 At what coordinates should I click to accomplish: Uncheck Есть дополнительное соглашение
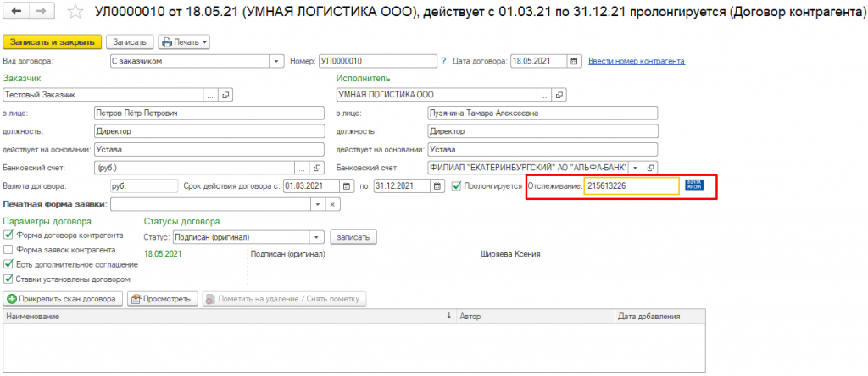(x=8, y=263)
